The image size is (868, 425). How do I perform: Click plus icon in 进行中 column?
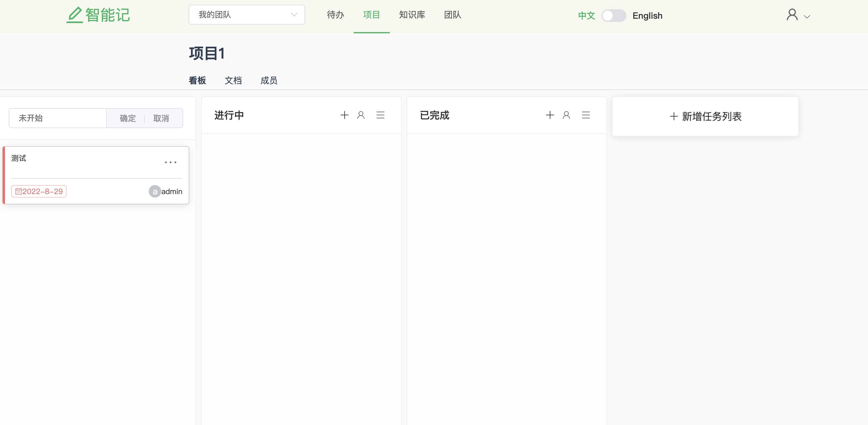tap(344, 115)
